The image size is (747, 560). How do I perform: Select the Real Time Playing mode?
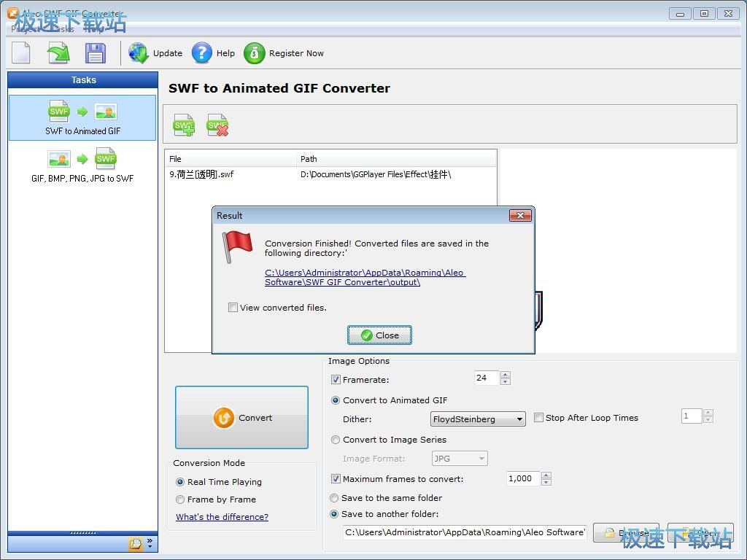pyautogui.click(x=180, y=482)
